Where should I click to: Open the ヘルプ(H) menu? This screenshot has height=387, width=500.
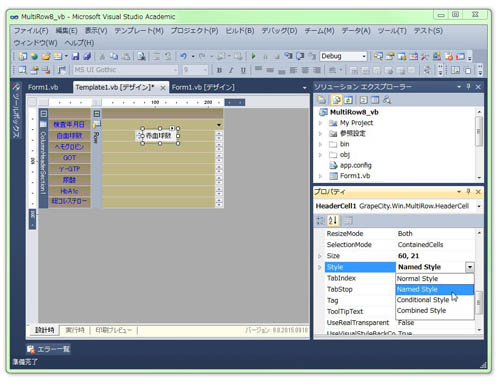(79, 43)
